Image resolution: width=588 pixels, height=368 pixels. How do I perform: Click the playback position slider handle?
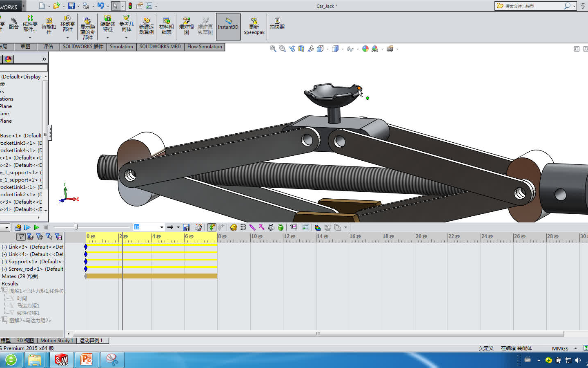tap(76, 227)
